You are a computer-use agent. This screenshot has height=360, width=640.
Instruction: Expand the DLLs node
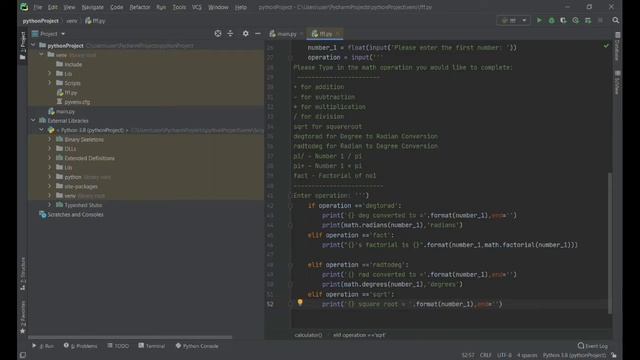click(x=50, y=149)
